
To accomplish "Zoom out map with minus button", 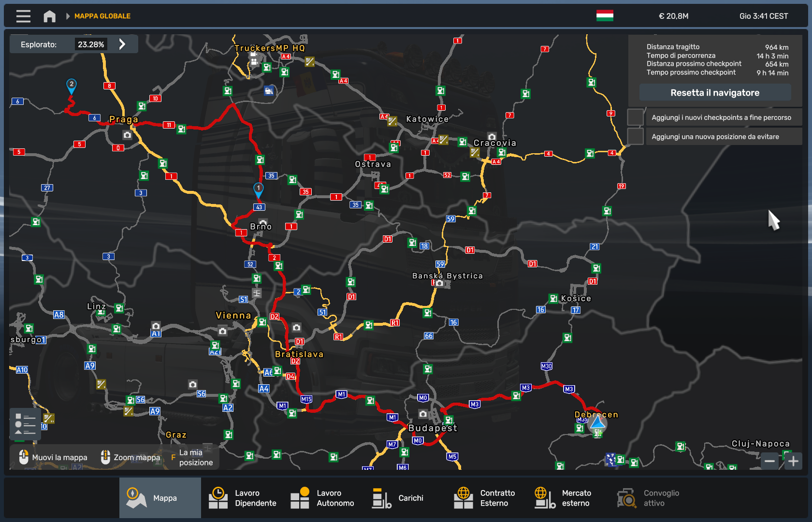I will pos(769,461).
